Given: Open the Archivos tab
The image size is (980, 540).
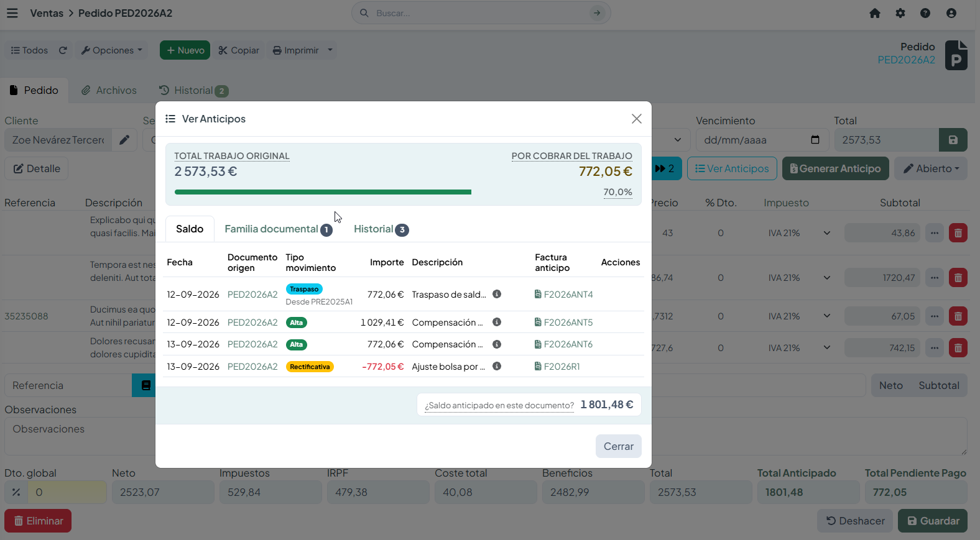Looking at the screenshot, I should tap(109, 91).
